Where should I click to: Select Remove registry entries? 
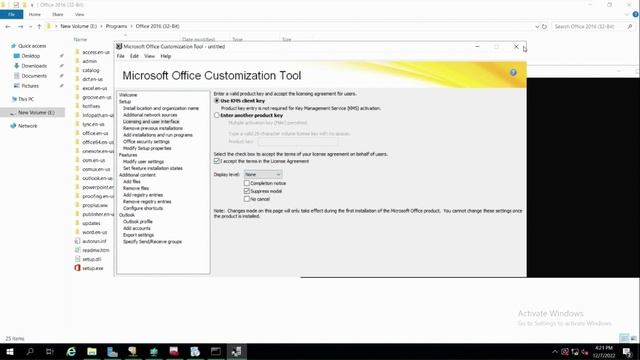(x=147, y=202)
